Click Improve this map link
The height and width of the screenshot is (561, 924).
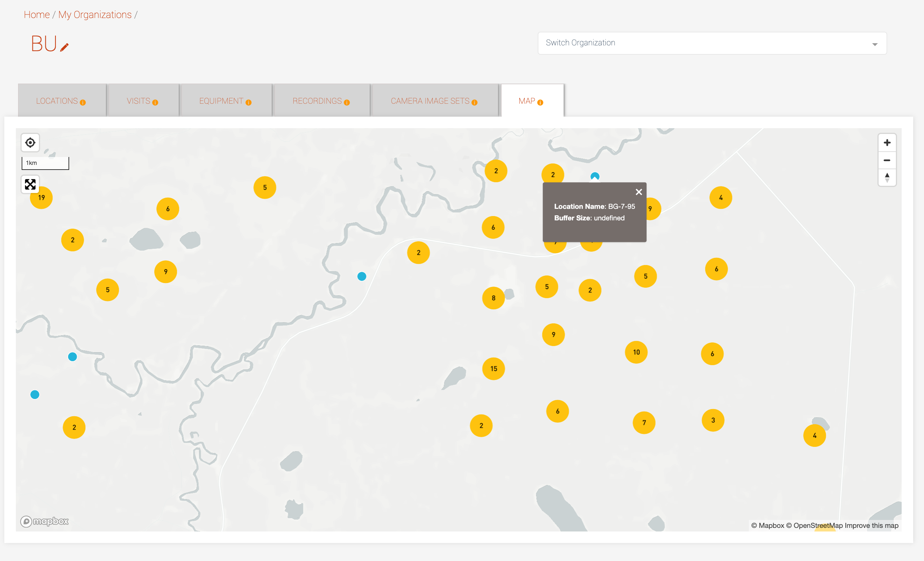[x=871, y=525]
